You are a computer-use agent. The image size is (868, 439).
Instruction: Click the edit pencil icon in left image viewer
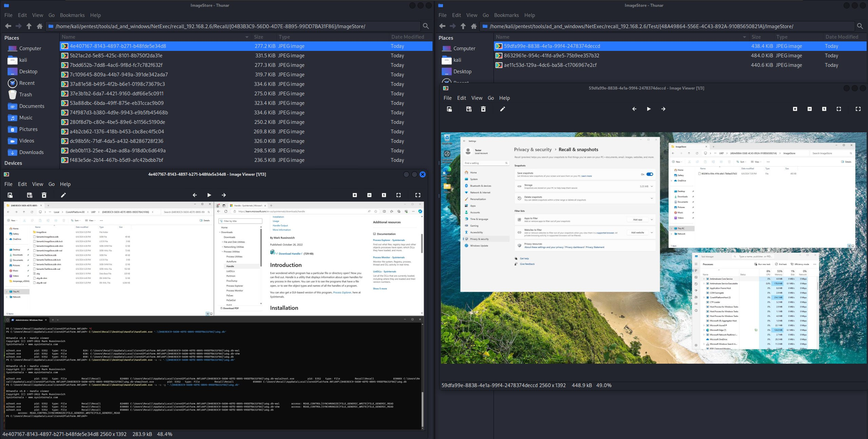point(63,195)
